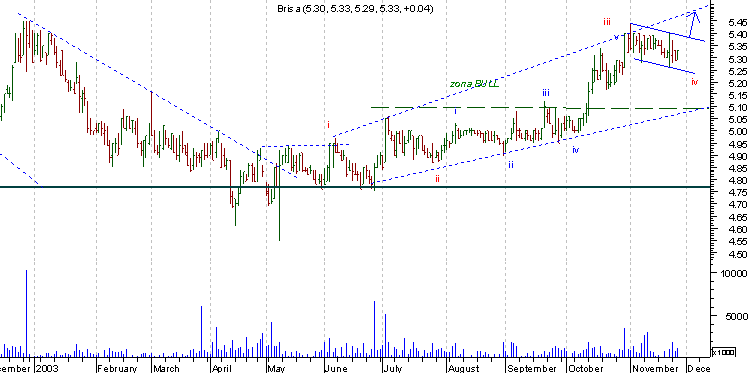This screenshot has height=373, width=751.
Task: Click the price axis value "4.70"
Action: [x=737, y=205]
